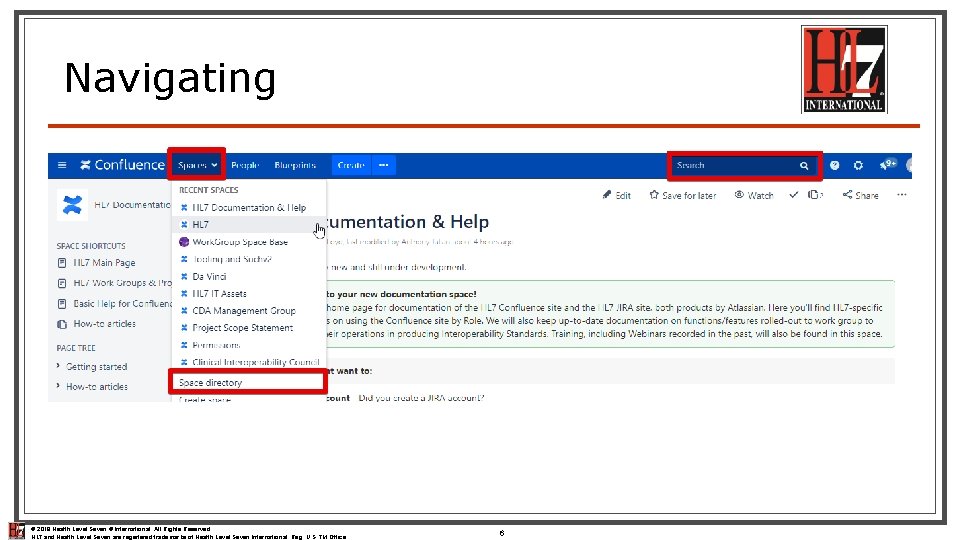Open How-to articles space shortcut
Viewport: 960px width, 540px height.
(105, 324)
